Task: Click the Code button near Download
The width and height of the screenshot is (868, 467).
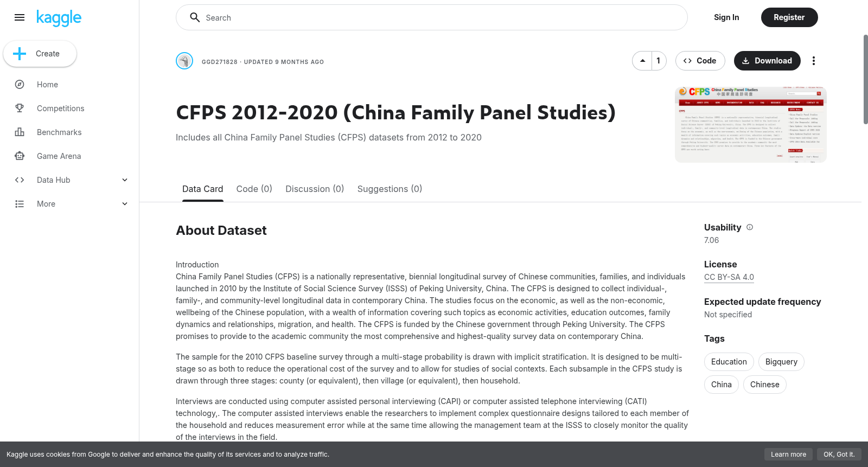Action: [x=700, y=61]
